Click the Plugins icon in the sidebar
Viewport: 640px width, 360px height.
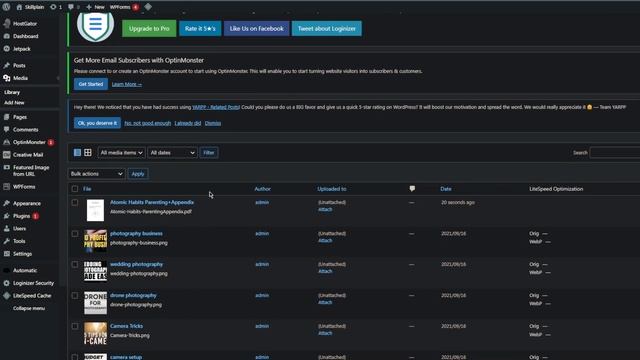pos(7,216)
